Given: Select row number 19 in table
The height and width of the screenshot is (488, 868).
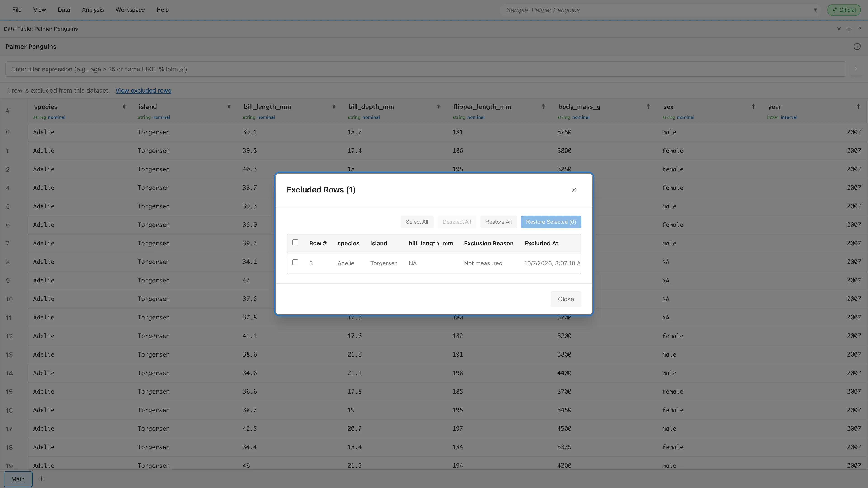Looking at the screenshot, I should [x=9, y=466].
